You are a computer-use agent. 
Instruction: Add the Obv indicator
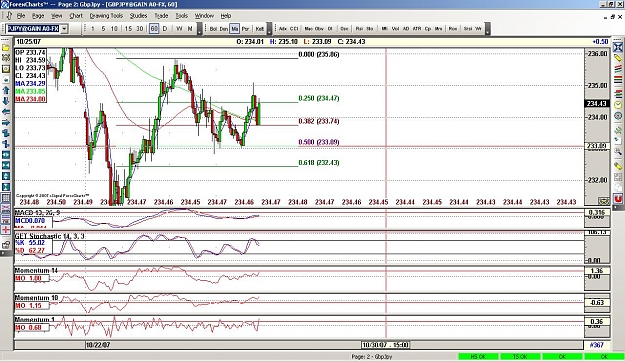(x=319, y=29)
